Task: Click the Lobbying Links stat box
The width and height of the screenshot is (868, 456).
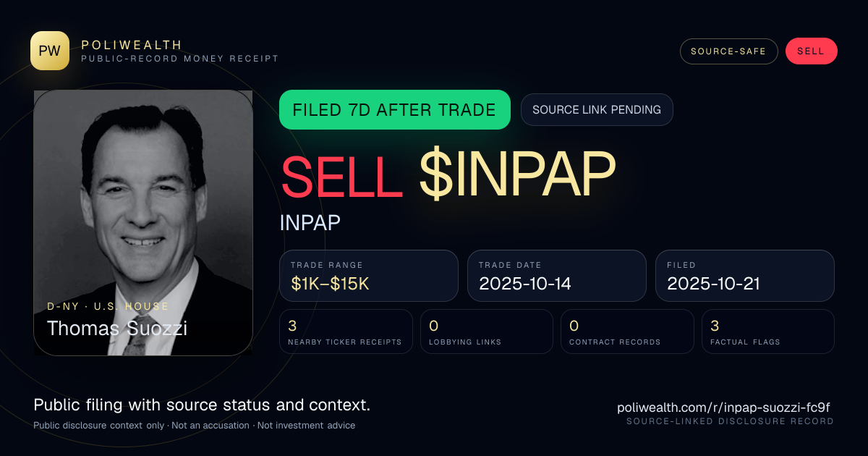Action: tap(487, 332)
